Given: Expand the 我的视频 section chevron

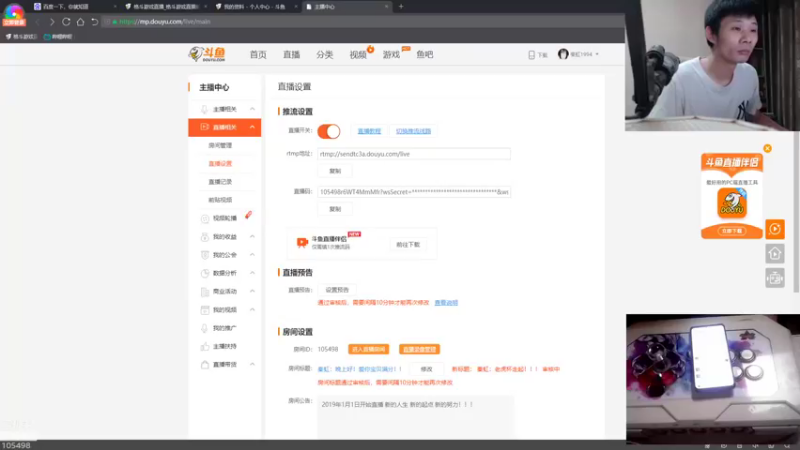Looking at the screenshot, I should [x=252, y=310].
